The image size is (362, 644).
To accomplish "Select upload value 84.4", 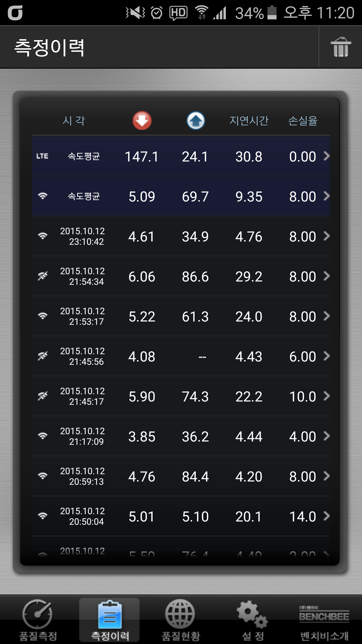I will click(195, 476).
